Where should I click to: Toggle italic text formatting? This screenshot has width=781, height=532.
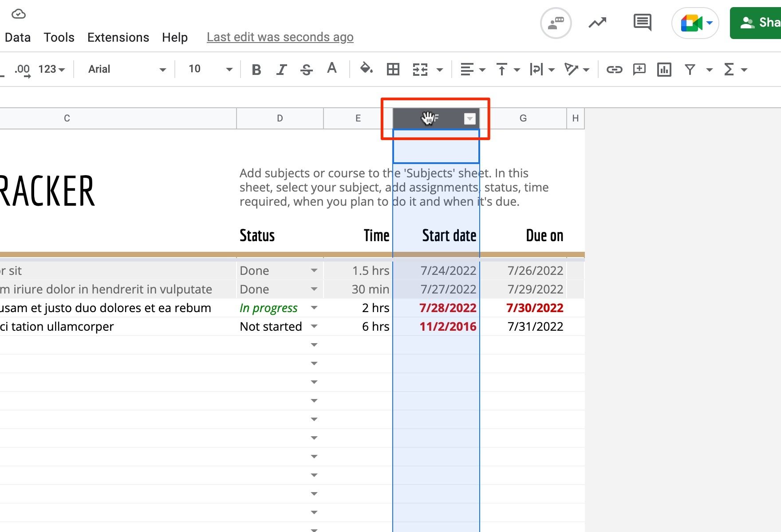coord(281,70)
